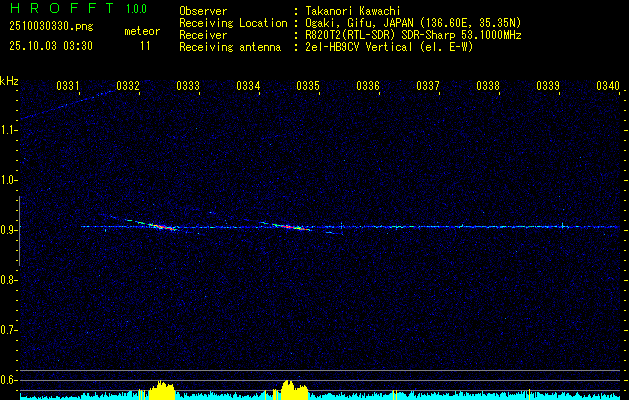Click the 0335 time marker
Image resolution: width=629 pixels, height=400 pixels.
[308, 86]
